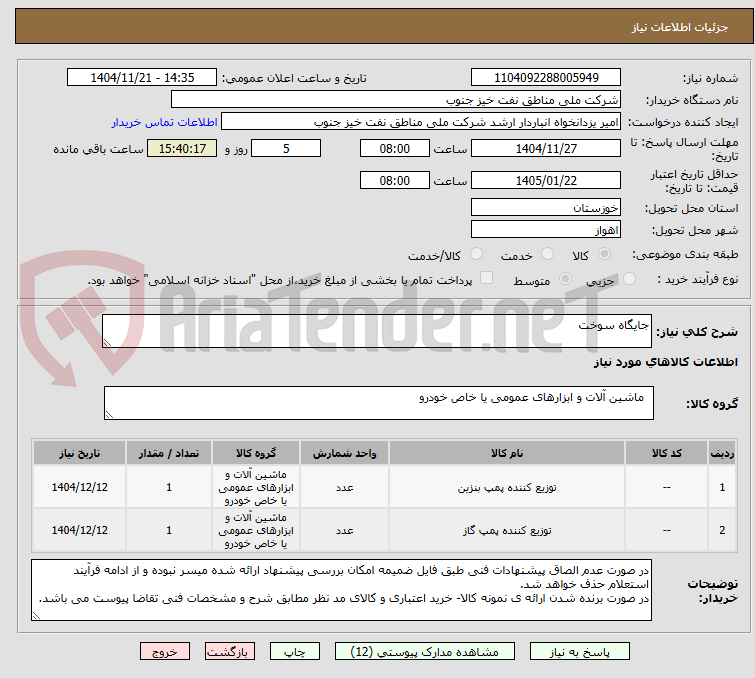
Task: Click the بازگشت back button
Action: [230, 652]
